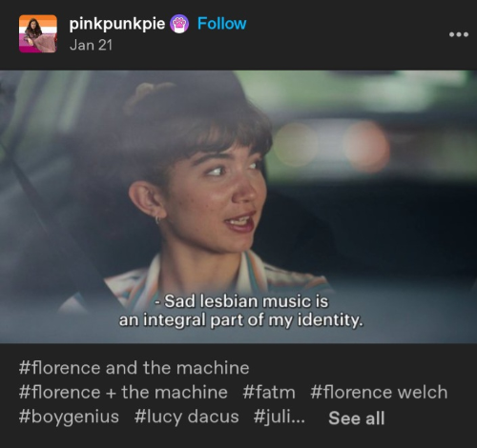
Task: View posts tagged #boygenius
Action: click(x=69, y=417)
